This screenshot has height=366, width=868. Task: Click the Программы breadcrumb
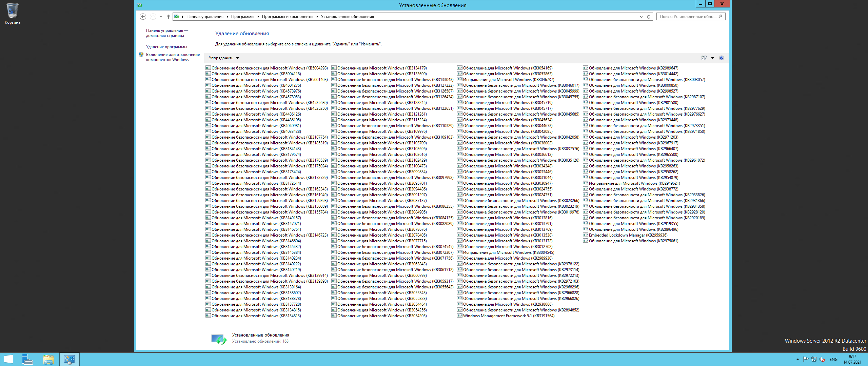[x=242, y=17]
